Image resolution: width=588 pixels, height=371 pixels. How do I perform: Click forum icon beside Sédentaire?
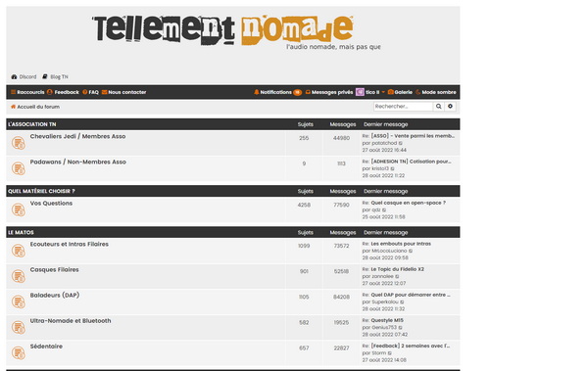(18, 352)
